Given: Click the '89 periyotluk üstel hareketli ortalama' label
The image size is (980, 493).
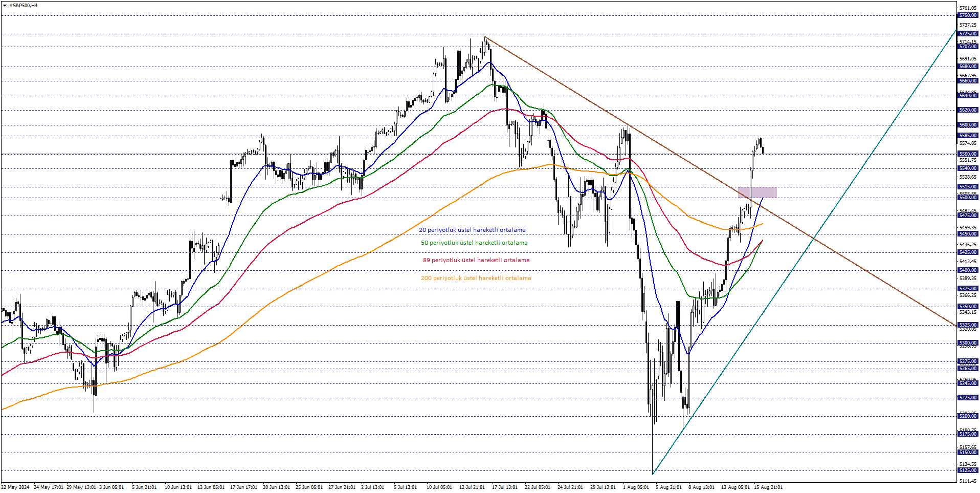Looking at the screenshot, I should pos(476,261).
